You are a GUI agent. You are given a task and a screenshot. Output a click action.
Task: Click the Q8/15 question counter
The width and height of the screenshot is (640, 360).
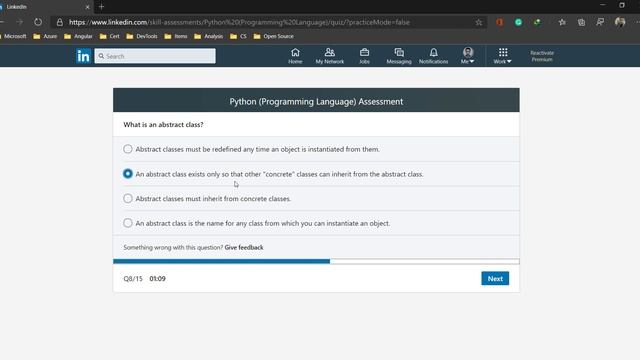tap(133, 278)
